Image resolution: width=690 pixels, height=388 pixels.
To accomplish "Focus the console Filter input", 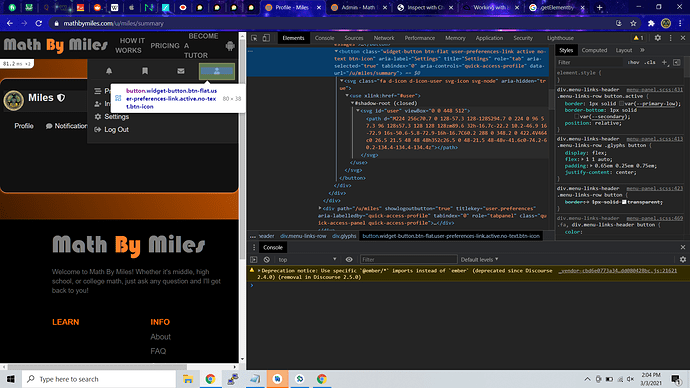I will [x=409, y=260].
